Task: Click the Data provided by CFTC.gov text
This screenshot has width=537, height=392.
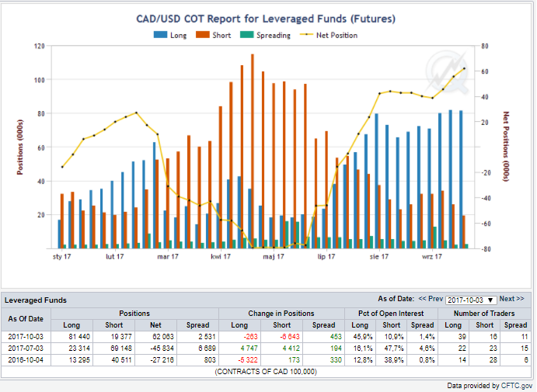Action: [490, 386]
